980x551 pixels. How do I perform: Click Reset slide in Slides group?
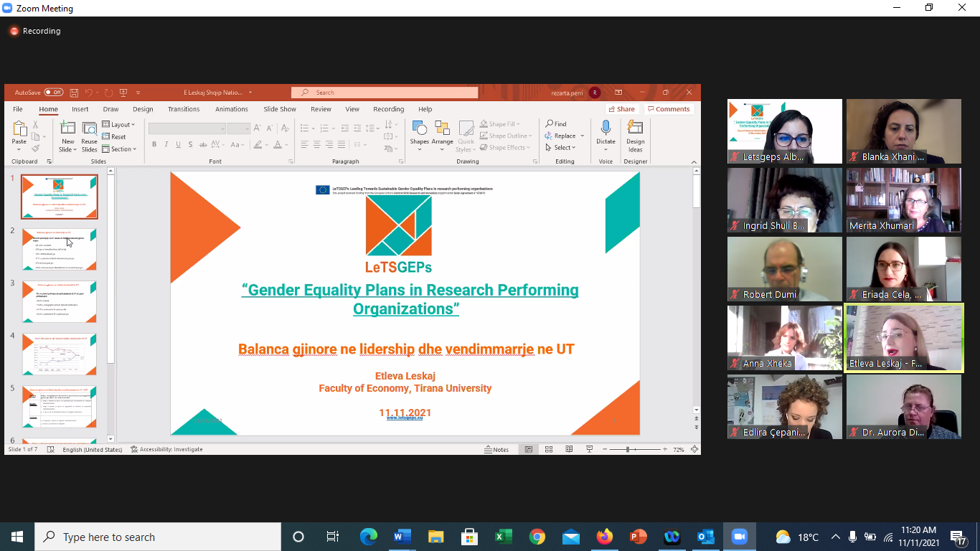[115, 136]
